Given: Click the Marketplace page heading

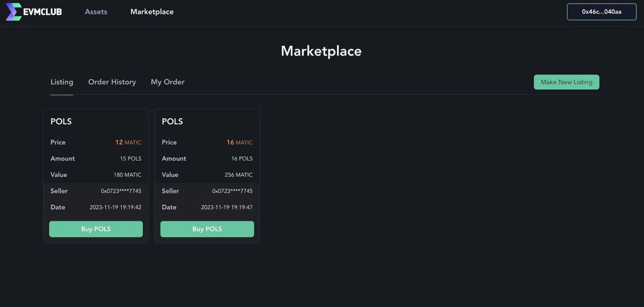Looking at the screenshot, I should [321, 51].
